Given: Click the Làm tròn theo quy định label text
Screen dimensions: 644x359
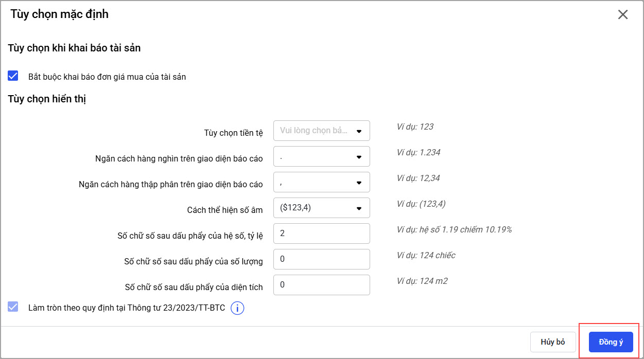Looking at the screenshot, I should click(x=127, y=308).
